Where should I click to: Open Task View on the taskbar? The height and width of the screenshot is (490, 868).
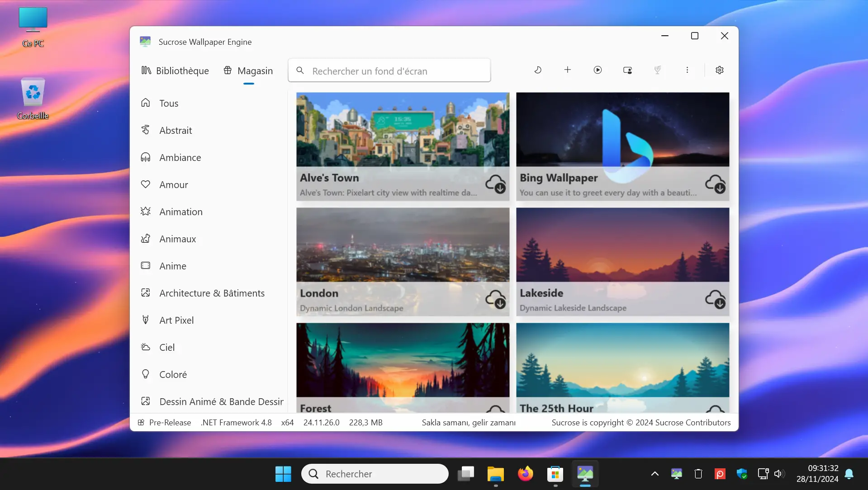pos(465,474)
